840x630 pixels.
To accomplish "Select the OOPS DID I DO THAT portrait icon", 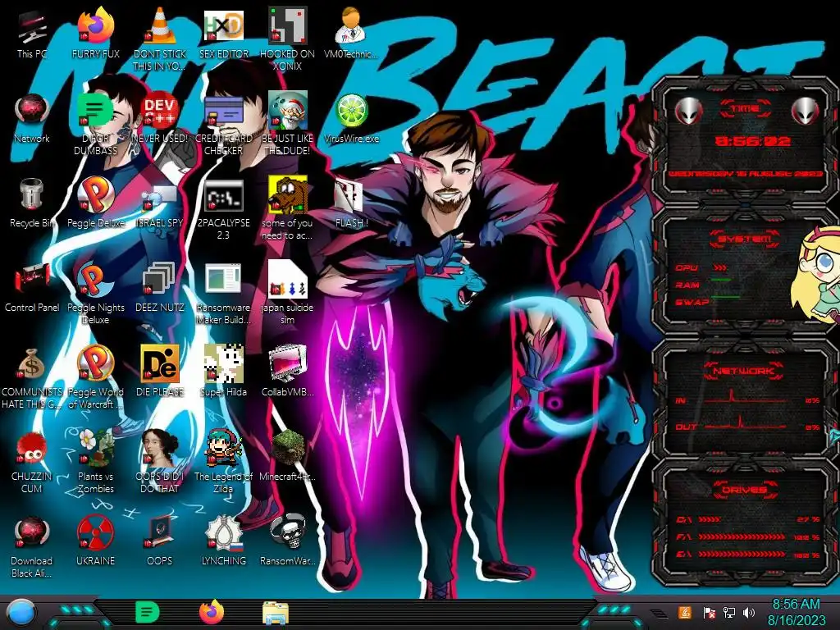I will click(160, 462).
